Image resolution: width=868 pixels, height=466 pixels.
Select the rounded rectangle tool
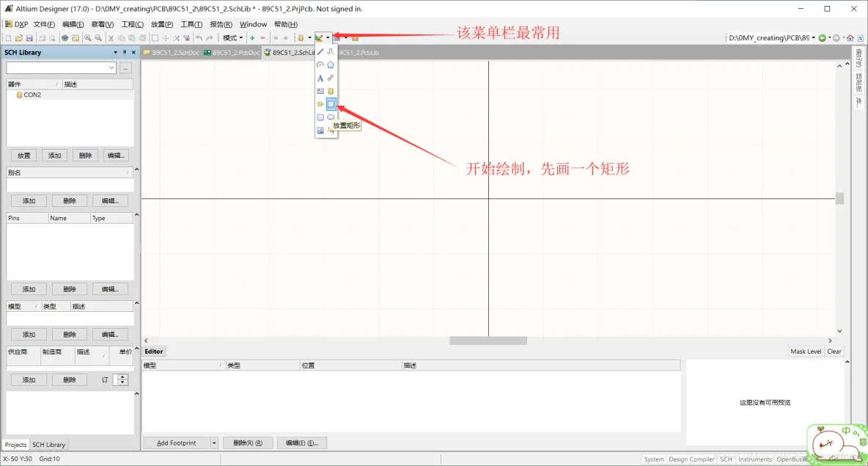point(320,117)
